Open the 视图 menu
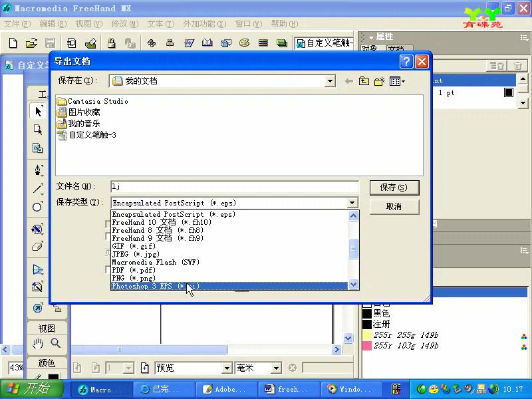Screen dimensions: 532x399 tap(88, 24)
